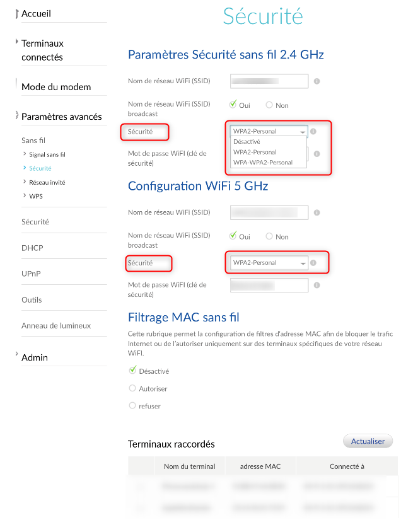Image resolution: width=401 pixels, height=532 pixels.
Task: Select refuser option for MAC filtering
Action: (132, 406)
